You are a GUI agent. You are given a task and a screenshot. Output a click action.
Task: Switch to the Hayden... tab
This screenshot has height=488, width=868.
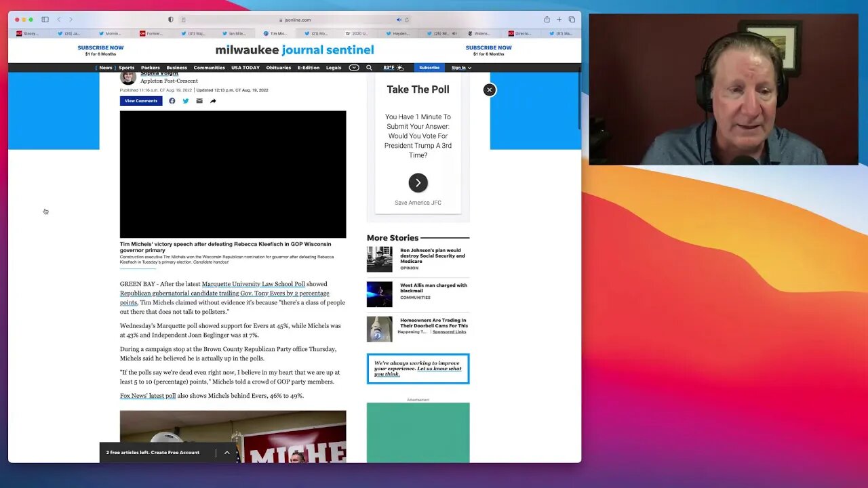click(399, 33)
